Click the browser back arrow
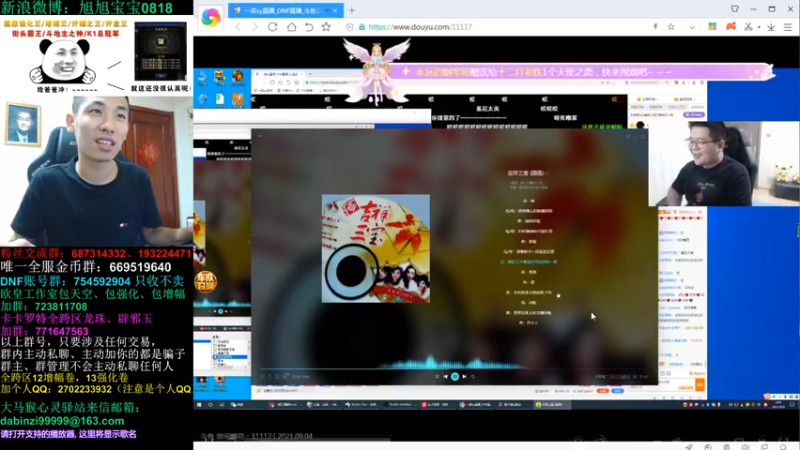This screenshot has height=450, width=800. [238, 27]
